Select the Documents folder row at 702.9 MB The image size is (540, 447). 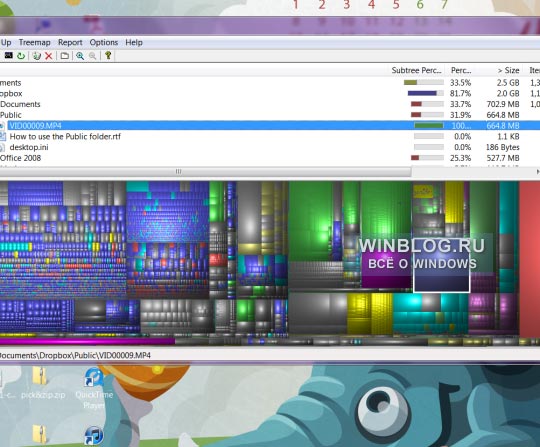click(20, 104)
